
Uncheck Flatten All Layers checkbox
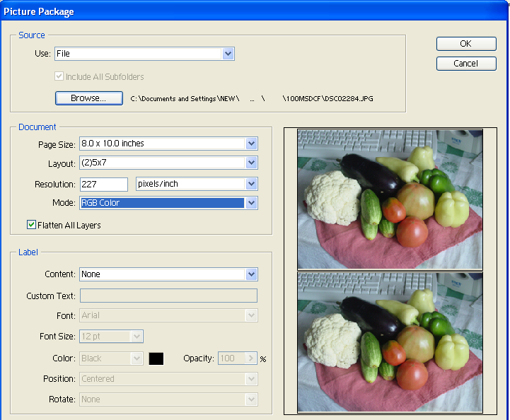(x=31, y=225)
